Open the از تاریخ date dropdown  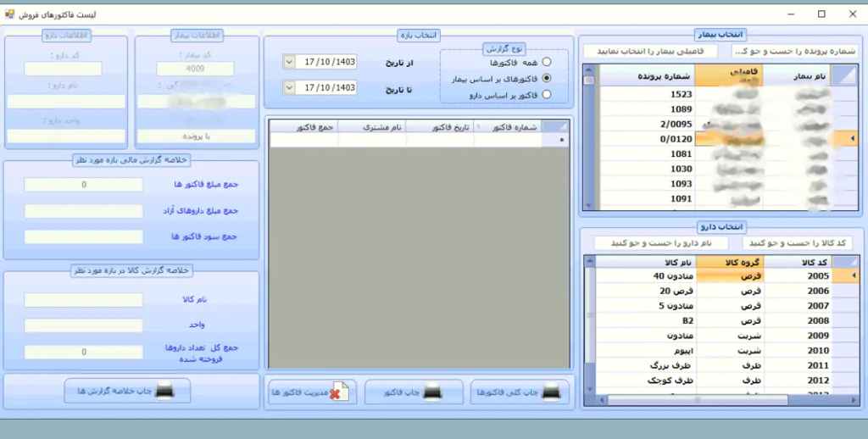[289, 62]
